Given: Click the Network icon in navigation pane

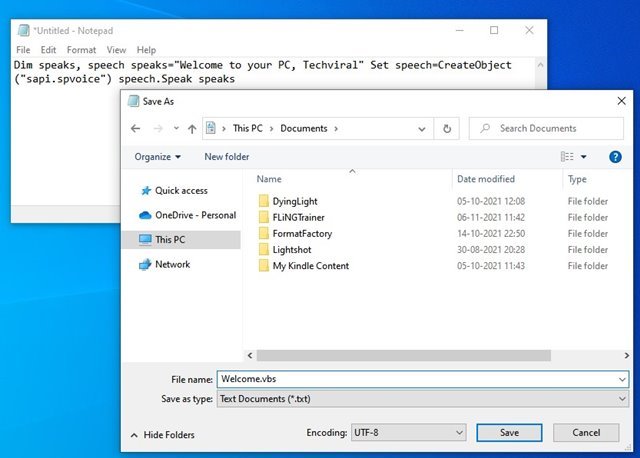Looking at the screenshot, I should click(x=145, y=265).
